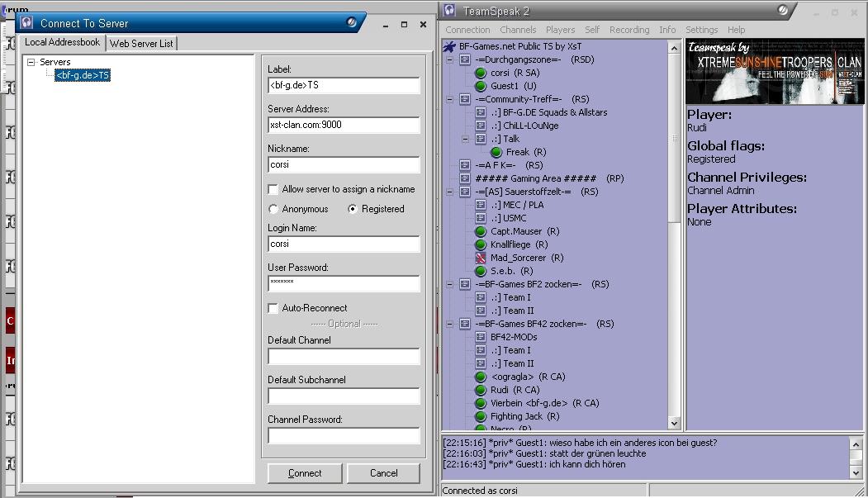868x498 pixels.
Task: Click Capt.Mauser's green player icon
Action: coord(481,231)
